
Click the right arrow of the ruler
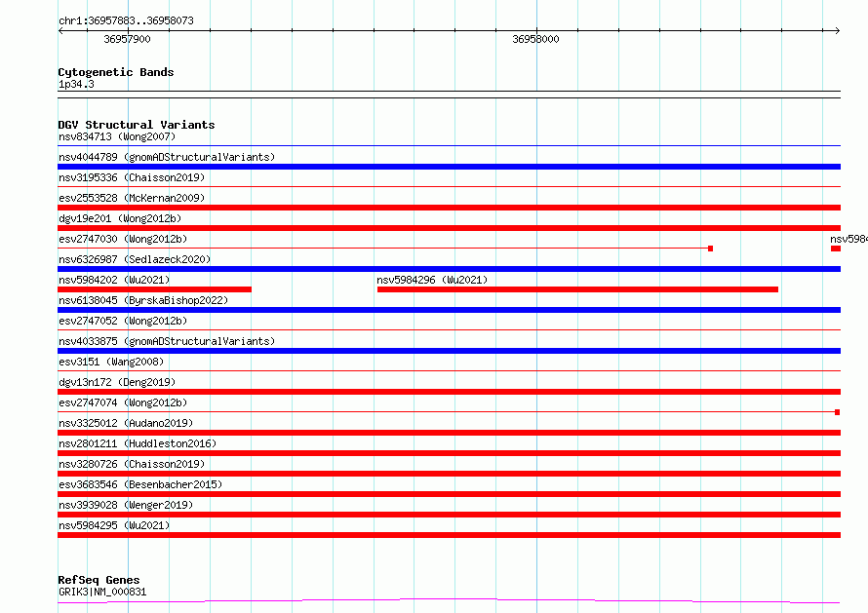[x=838, y=30]
